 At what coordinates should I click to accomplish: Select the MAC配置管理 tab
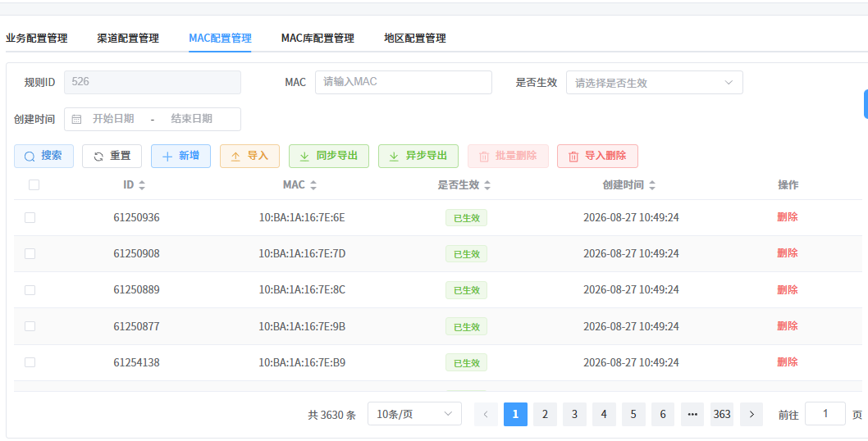coord(220,39)
